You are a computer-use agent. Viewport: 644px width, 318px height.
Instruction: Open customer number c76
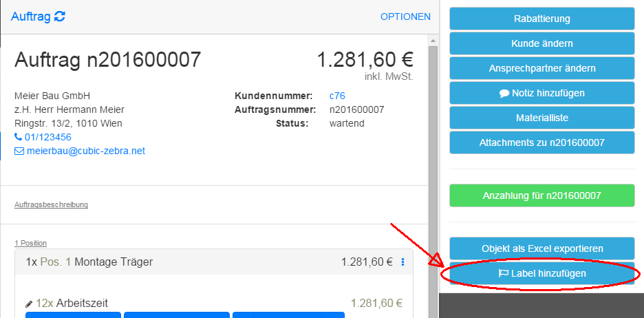[x=337, y=96]
